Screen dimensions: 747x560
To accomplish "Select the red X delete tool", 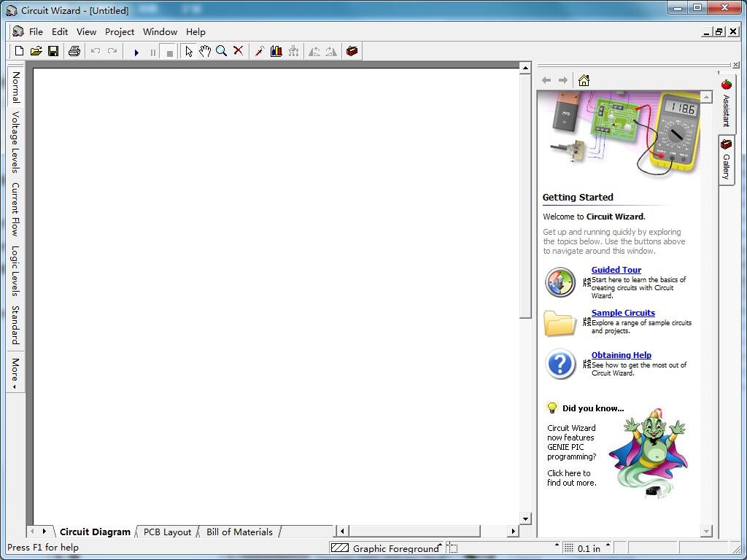I will [239, 51].
